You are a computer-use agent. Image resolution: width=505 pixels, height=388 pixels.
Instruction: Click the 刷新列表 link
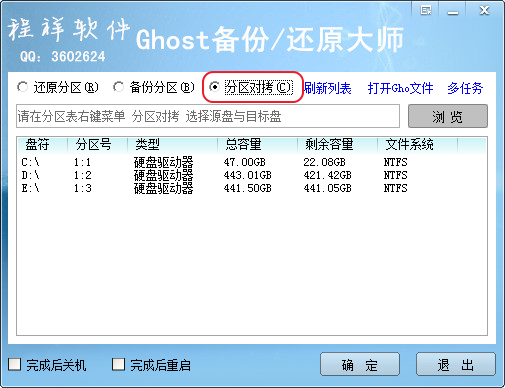328,88
